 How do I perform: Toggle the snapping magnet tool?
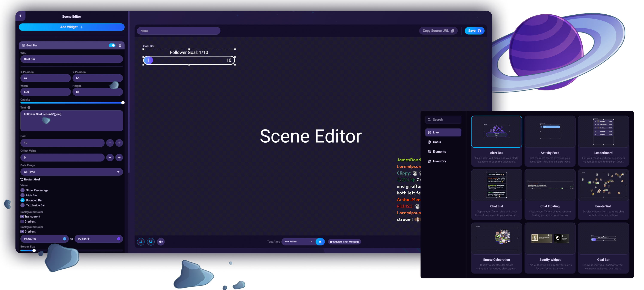150,242
